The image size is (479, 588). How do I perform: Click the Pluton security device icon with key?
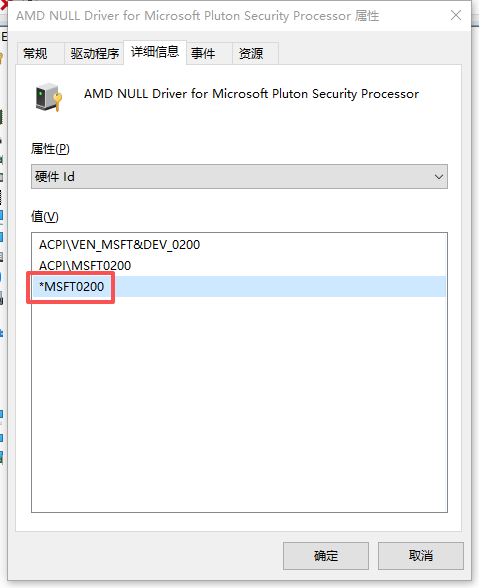click(49, 98)
